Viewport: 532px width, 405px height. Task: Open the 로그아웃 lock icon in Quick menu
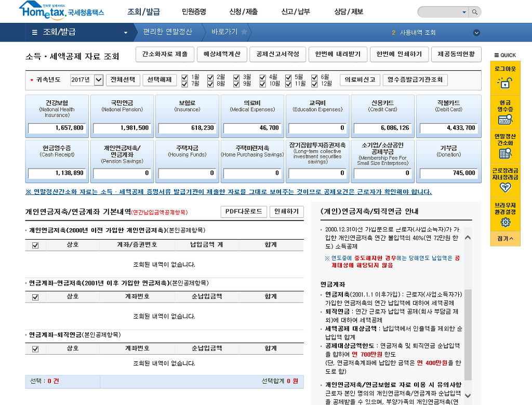coord(505,82)
